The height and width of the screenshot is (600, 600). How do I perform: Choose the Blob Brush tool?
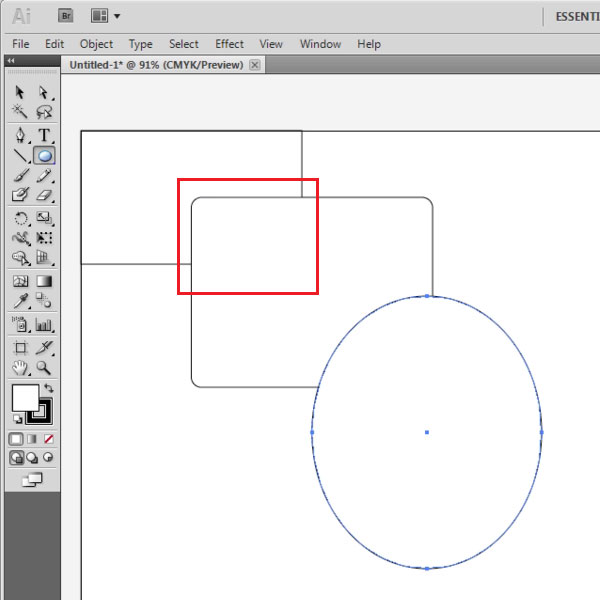(20, 195)
